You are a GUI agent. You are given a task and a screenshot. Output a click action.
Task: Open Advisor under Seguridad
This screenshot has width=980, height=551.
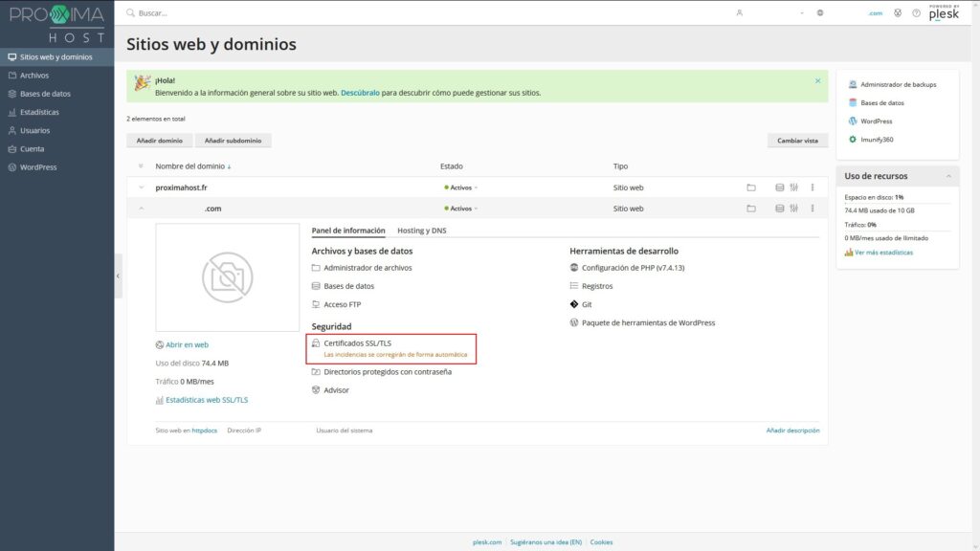[x=336, y=390]
